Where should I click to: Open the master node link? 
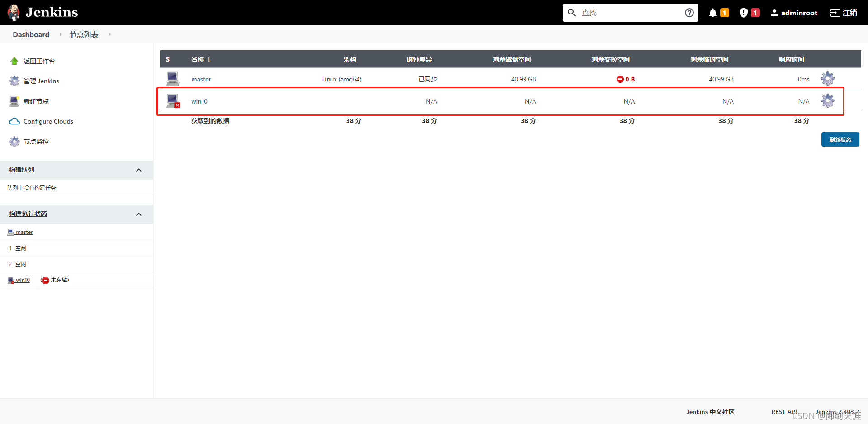[x=201, y=79]
